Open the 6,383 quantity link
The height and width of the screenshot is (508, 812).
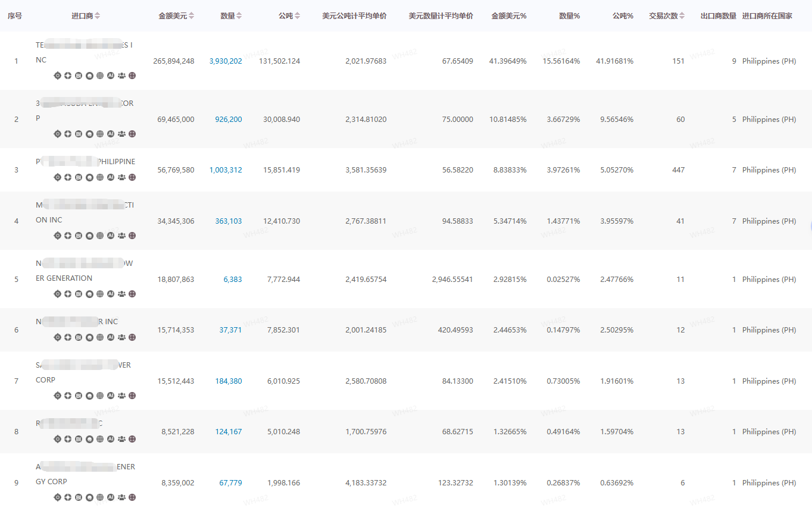(233, 280)
